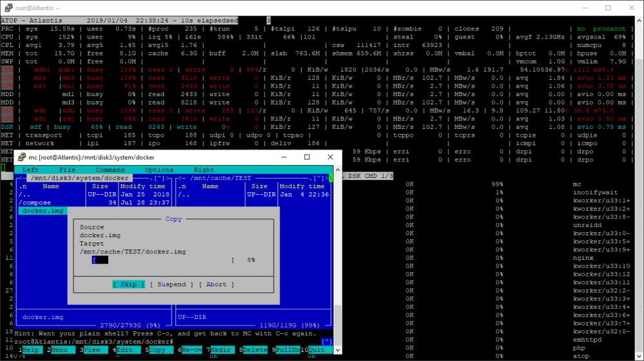Click Modify time header in right panel

[x=302, y=186]
